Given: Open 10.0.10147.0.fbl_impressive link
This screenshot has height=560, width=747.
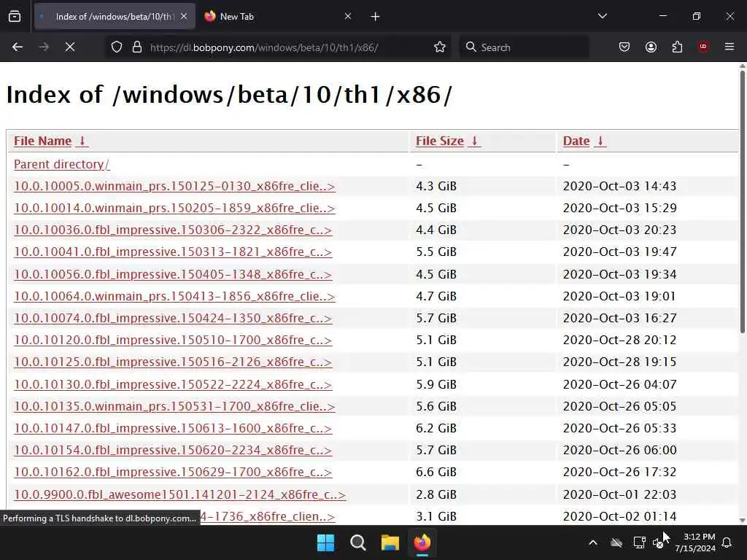Looking at the screenshot, I should click(173, 428).
